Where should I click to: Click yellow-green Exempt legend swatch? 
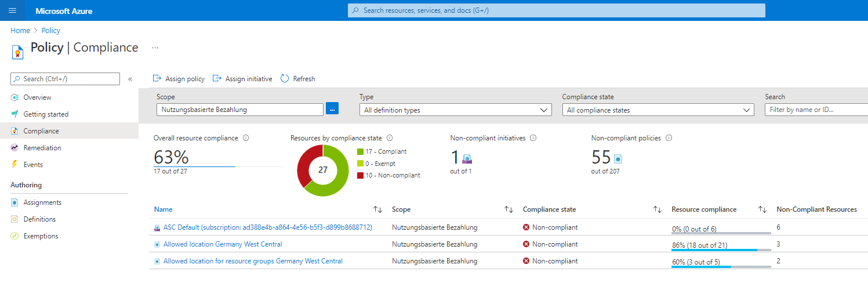(x=360, y=164)
